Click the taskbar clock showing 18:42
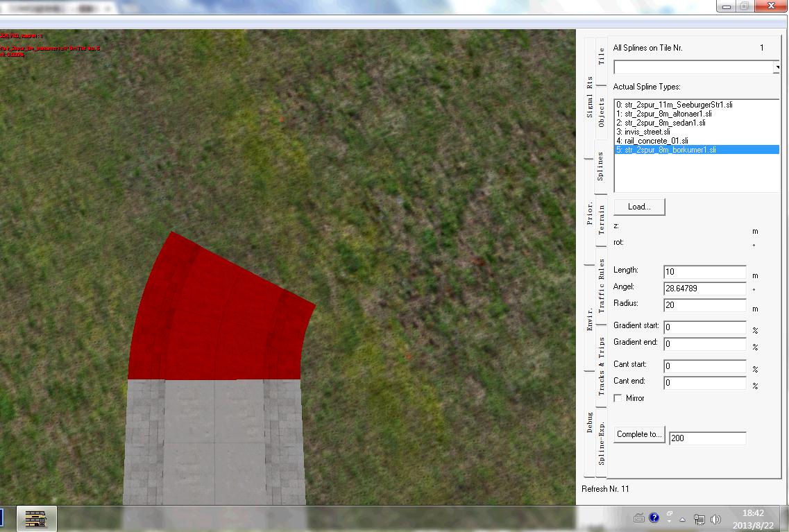The image size is (789, 532). [752, 513]
